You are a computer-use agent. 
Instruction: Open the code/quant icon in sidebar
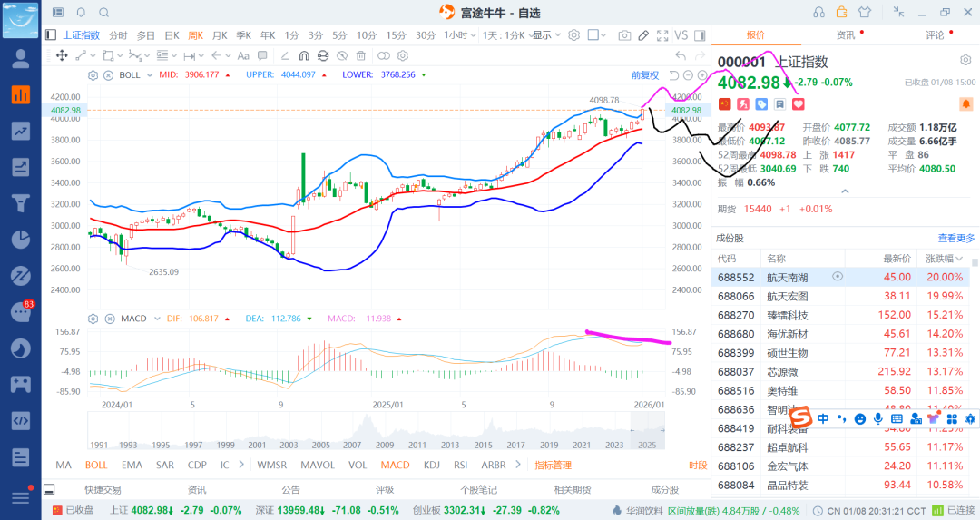(x=21, y=420)
